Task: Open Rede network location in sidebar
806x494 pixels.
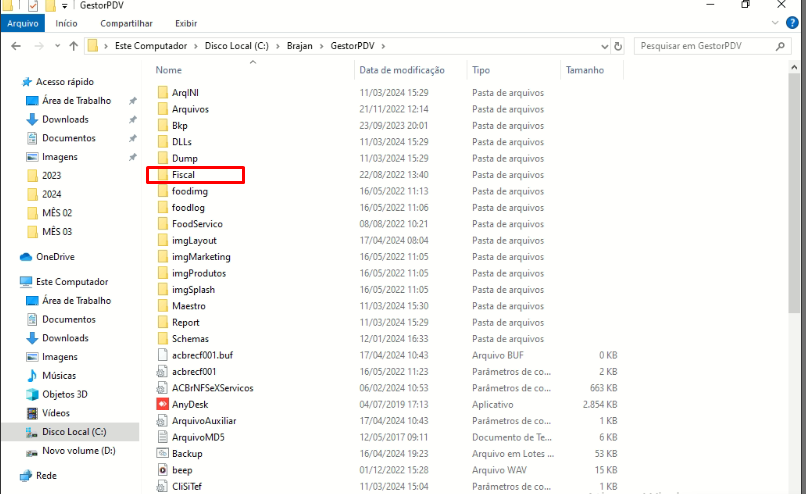Action: pyautogui.click(x=46, y=476)
